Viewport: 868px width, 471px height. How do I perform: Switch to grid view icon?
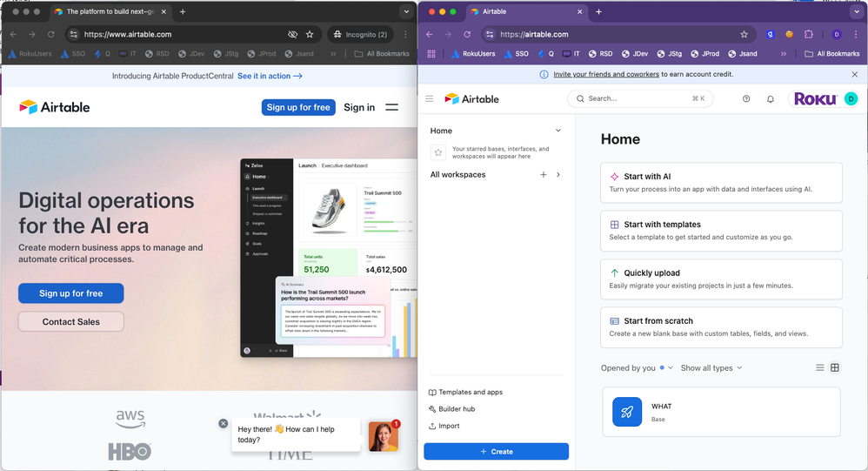pyautogui.click(x=835, y=367)
